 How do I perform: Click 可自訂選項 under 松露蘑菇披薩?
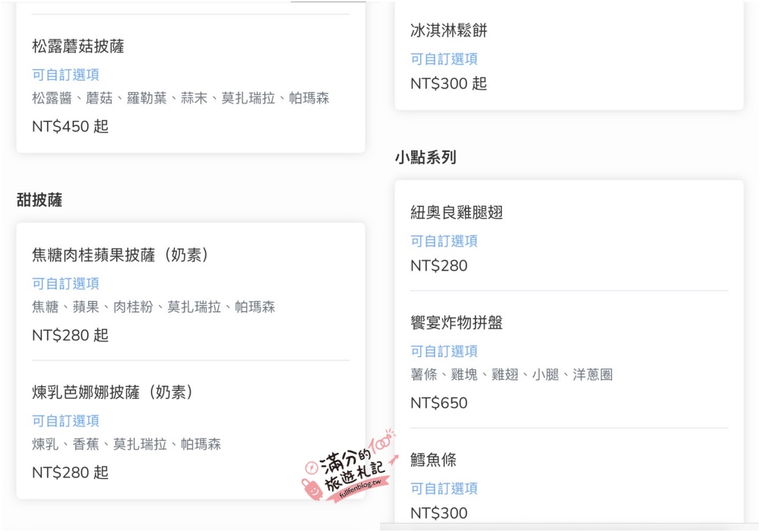65,74
